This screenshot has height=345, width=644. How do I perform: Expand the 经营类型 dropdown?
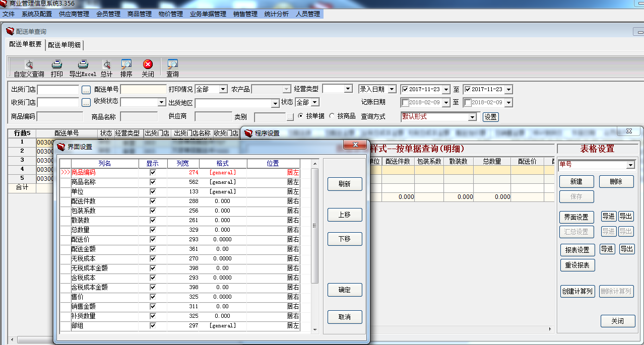click(x=348, y=89)
